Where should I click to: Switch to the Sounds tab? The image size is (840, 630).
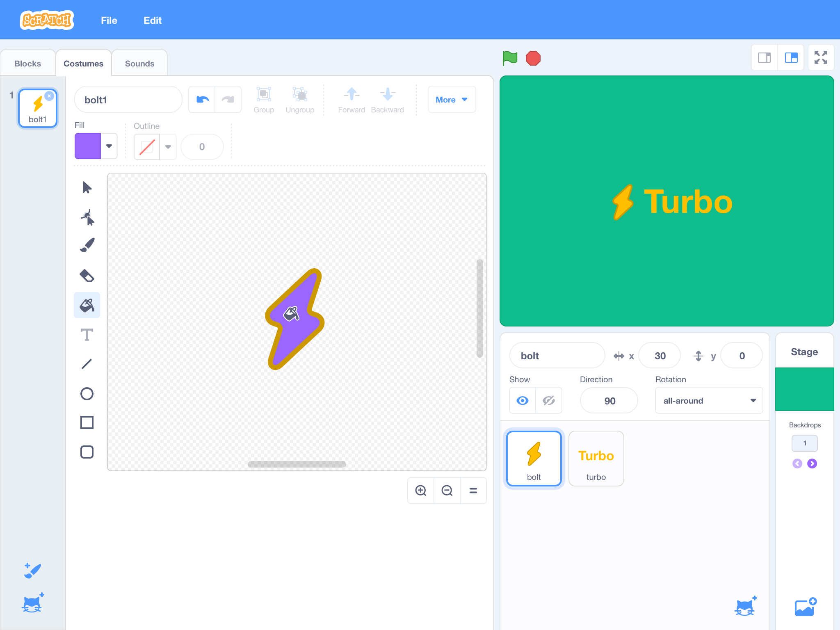tap(139, 63)
